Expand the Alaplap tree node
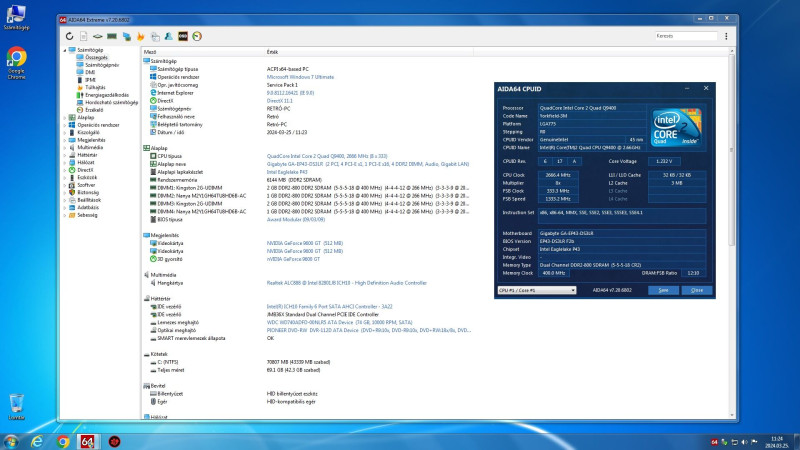800x450 pixels. coord(66,117)
